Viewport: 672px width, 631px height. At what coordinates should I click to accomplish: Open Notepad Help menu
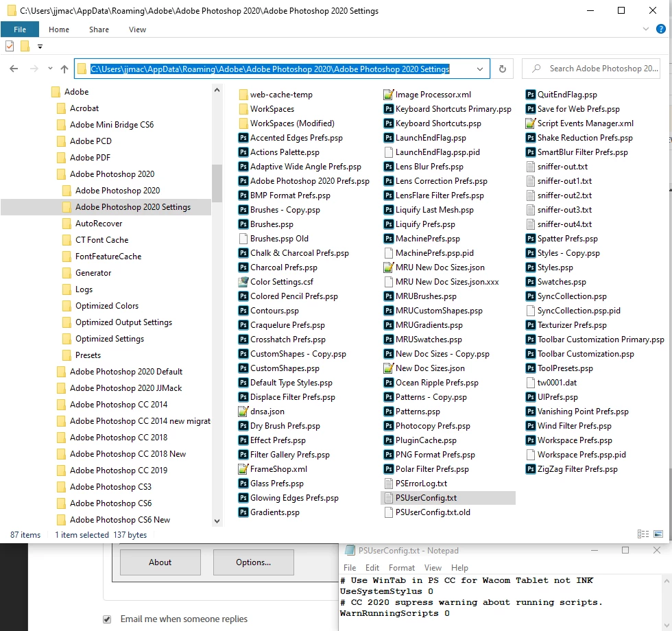459,568
